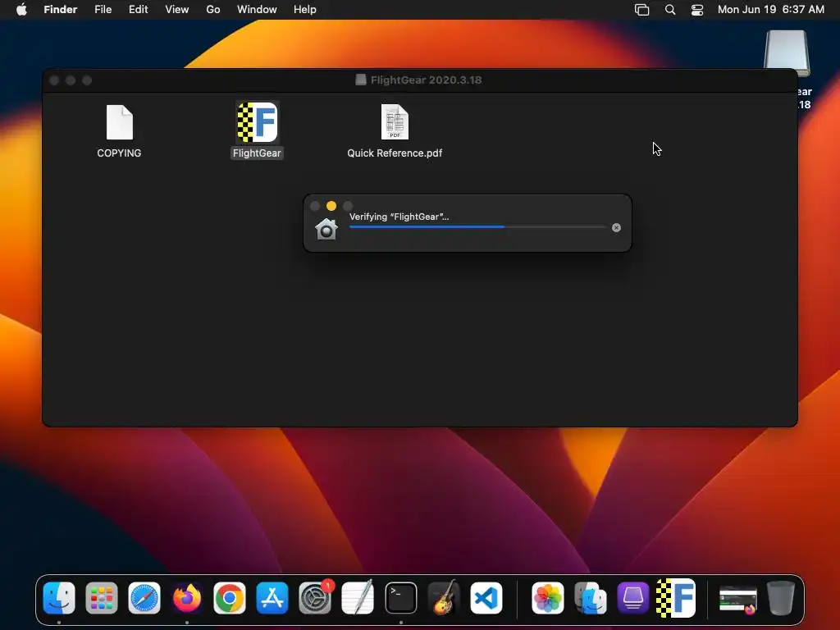
Task: Click the COPYING file name label
Action: tap(119, 153)
